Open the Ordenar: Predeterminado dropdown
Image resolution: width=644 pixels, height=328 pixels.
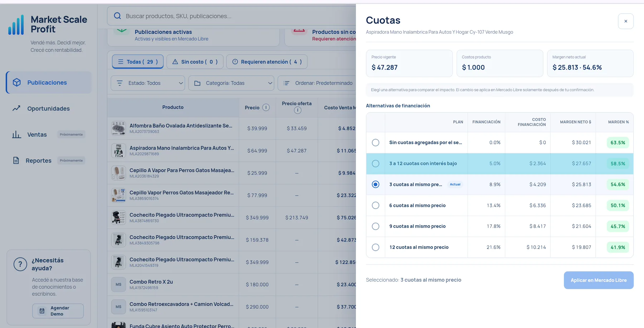[x=317, y=83]
